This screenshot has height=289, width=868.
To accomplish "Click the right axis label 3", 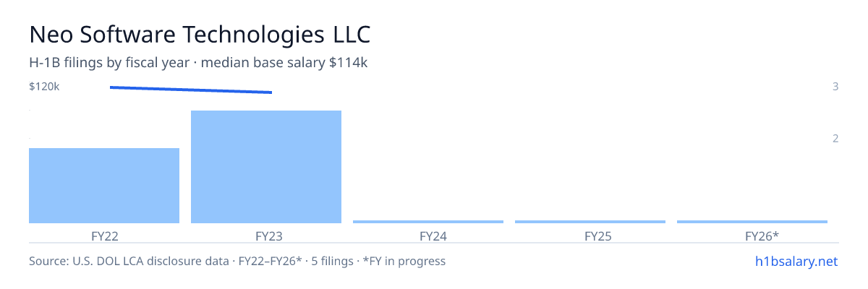I will pyautogui.click(x=835, y=87).
